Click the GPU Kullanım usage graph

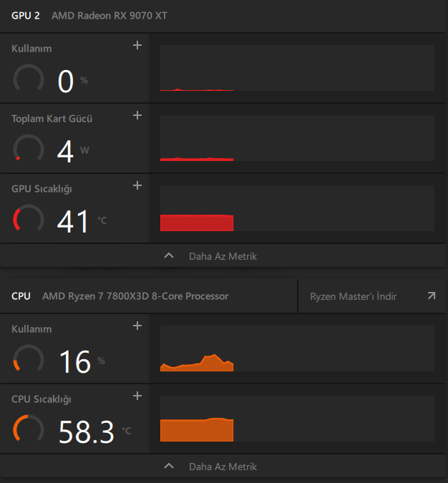297,68
